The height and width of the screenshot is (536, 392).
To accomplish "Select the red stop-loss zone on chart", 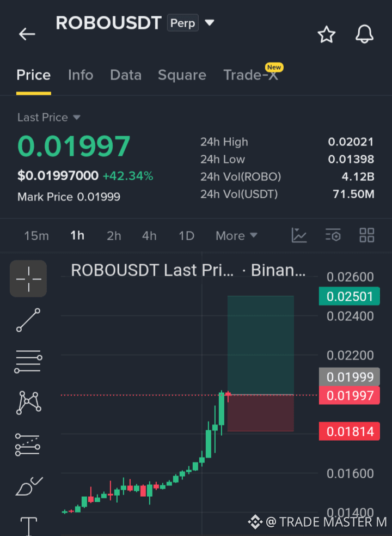I will (x=261, y=413).
